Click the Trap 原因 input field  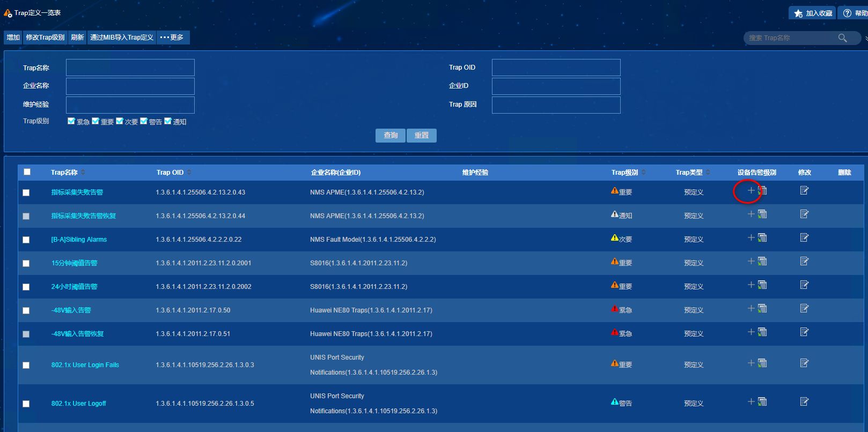tap(556, 105)
